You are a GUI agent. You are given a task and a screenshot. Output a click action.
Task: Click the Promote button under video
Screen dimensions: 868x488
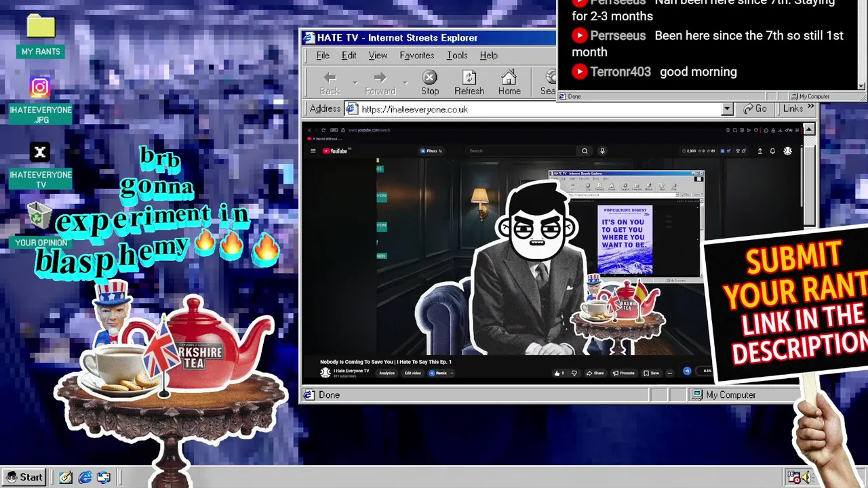(624, 373)
